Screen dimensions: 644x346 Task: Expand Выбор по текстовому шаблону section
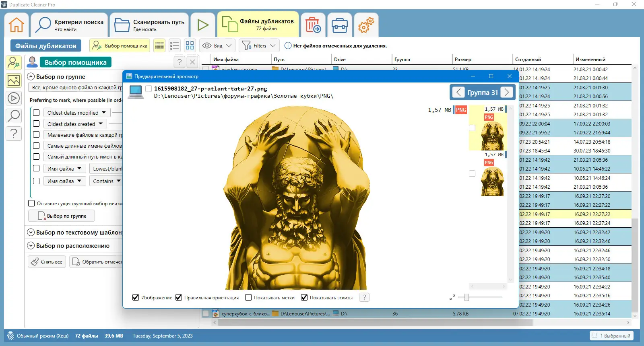31,232
